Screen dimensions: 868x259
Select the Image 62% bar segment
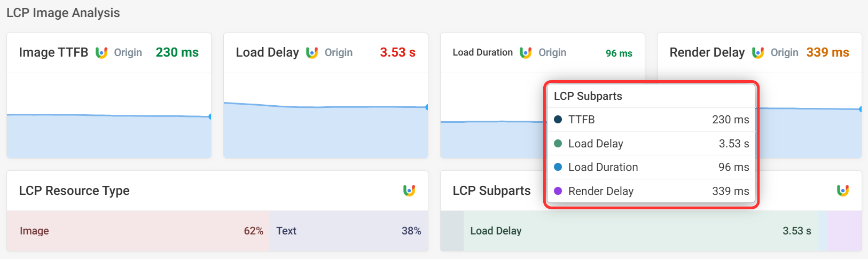(x=138, y=231)
